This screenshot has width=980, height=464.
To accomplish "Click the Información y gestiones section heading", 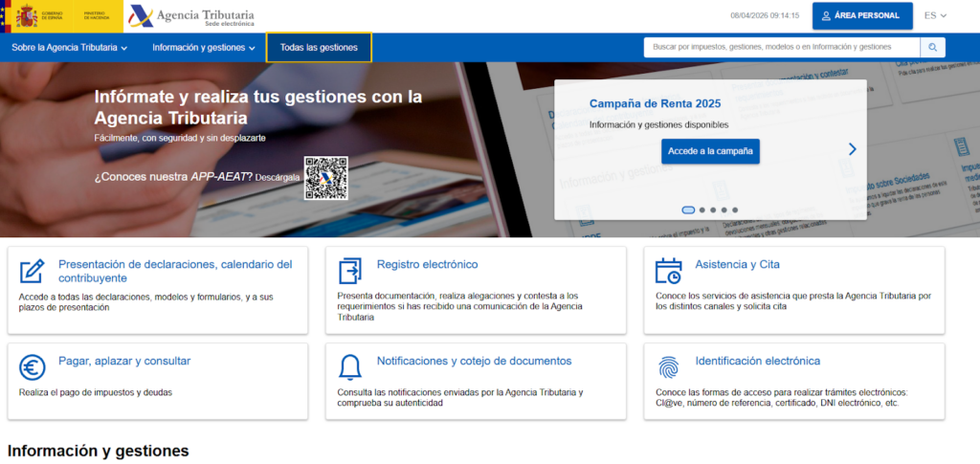I will point(99,451).
